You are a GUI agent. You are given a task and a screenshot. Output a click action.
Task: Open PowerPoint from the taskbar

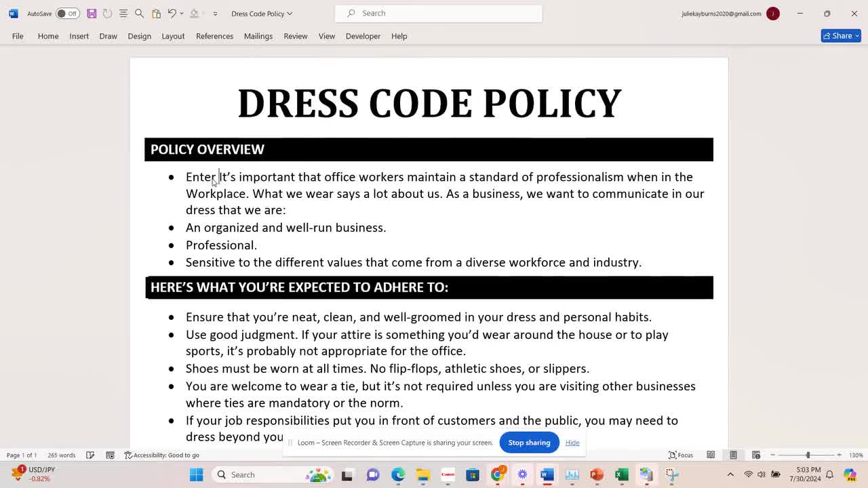597,474
